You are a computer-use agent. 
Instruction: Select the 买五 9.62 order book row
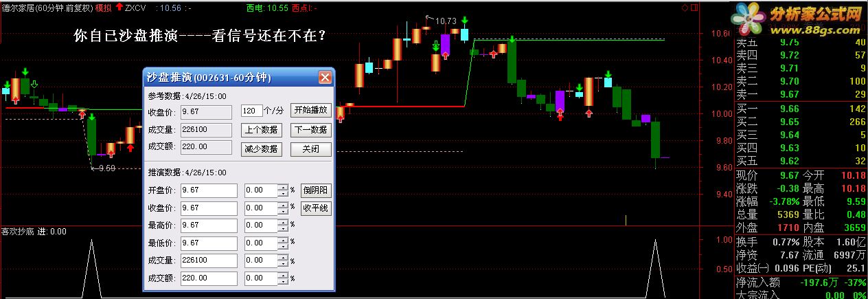(x=801, y=161)
